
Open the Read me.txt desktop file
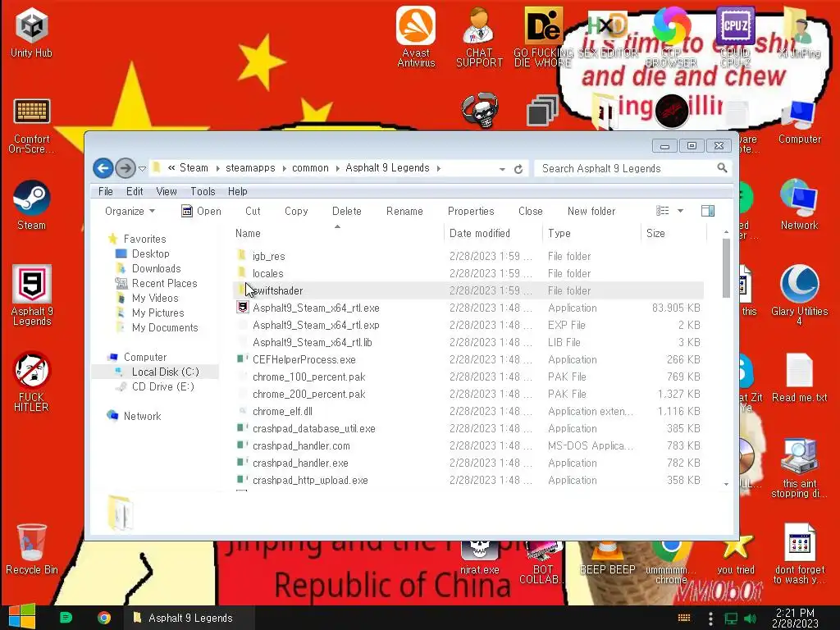(x=799, y=377)
